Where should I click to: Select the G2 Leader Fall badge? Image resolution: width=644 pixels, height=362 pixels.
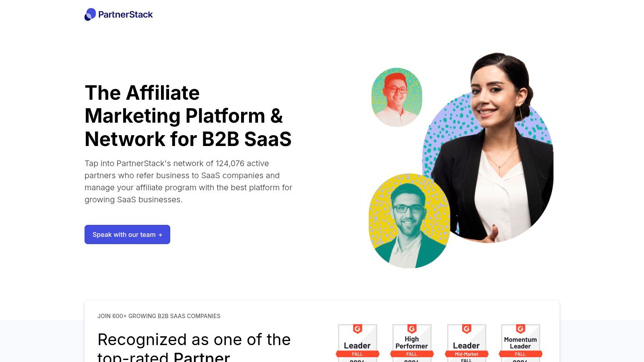click(357, 342)
